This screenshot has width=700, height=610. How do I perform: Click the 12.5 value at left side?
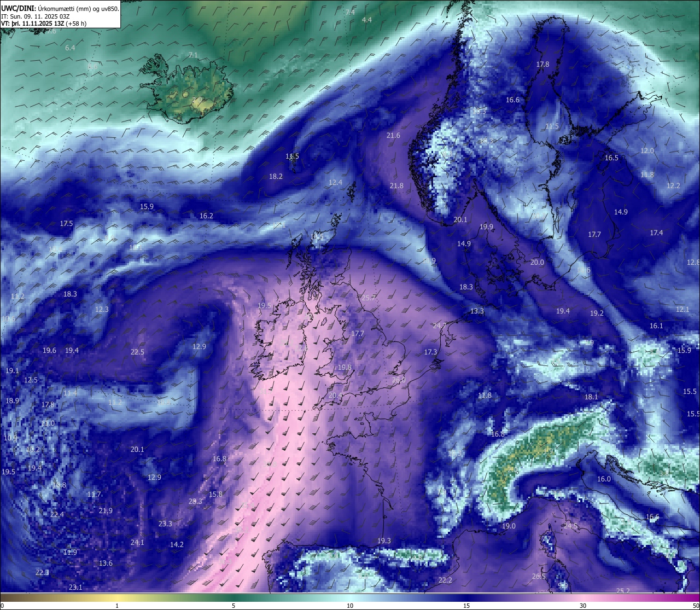coord(31,380)
